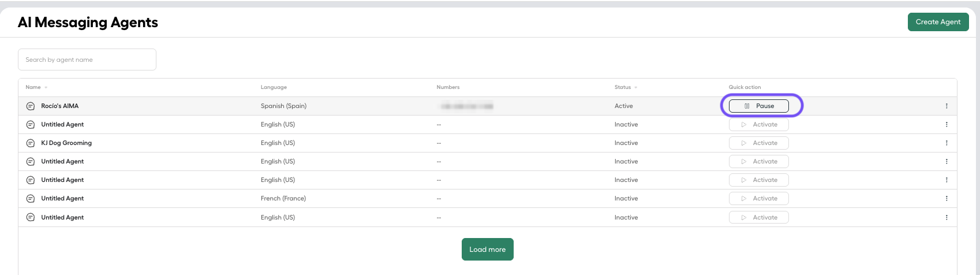Activate the French (France) Untitled Agent
The image size is (980, 275).
tap(758, 198)
